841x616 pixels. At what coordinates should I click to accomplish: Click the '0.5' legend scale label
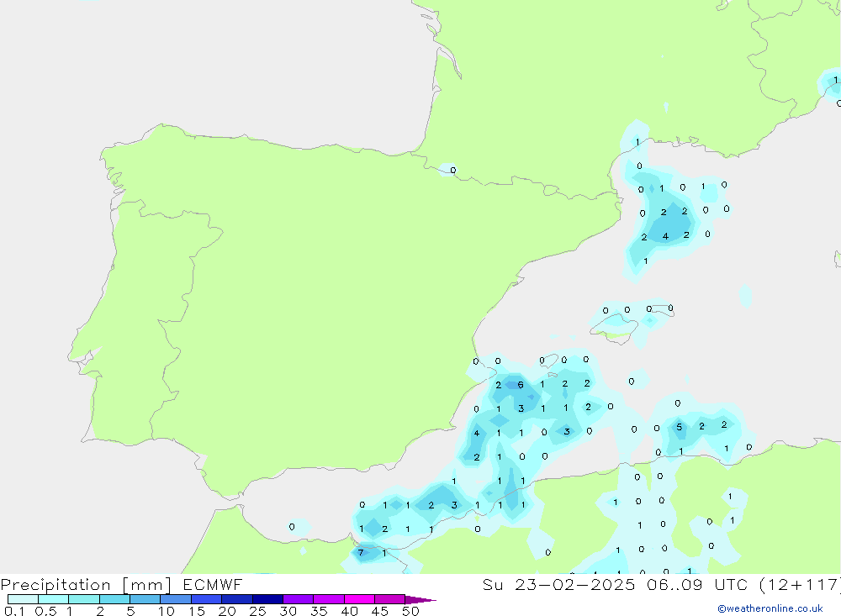[45, 611]
